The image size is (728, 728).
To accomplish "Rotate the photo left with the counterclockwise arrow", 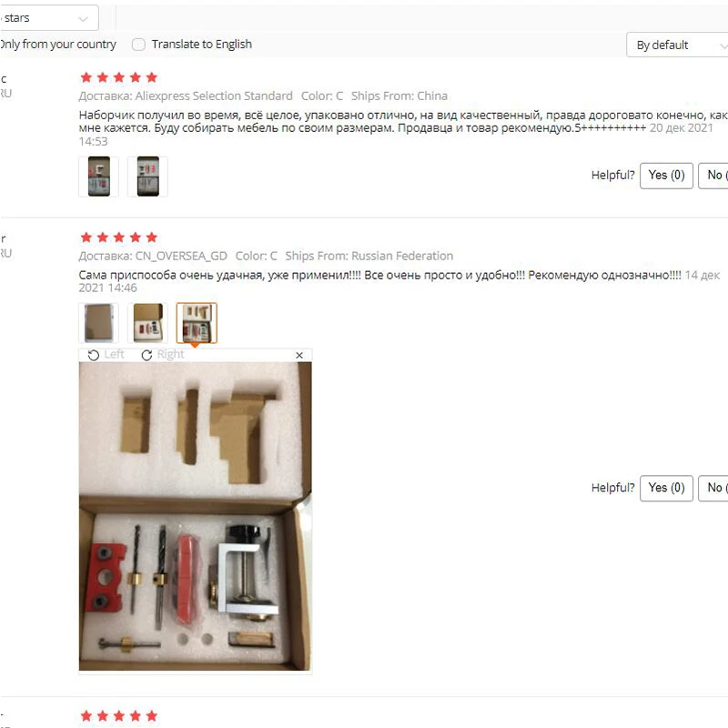I will point(94,355).
